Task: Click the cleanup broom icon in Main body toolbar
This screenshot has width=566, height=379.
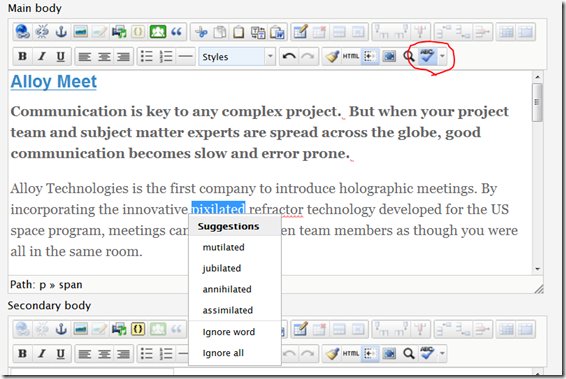Action: click(x=332, y=56)
